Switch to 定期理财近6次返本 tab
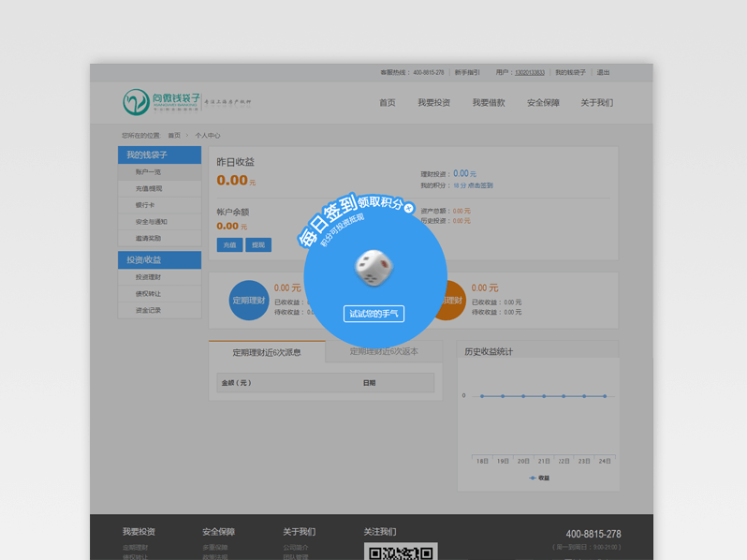Image resolution: width=747 pixels, height=560 pixels. (384, 351)
